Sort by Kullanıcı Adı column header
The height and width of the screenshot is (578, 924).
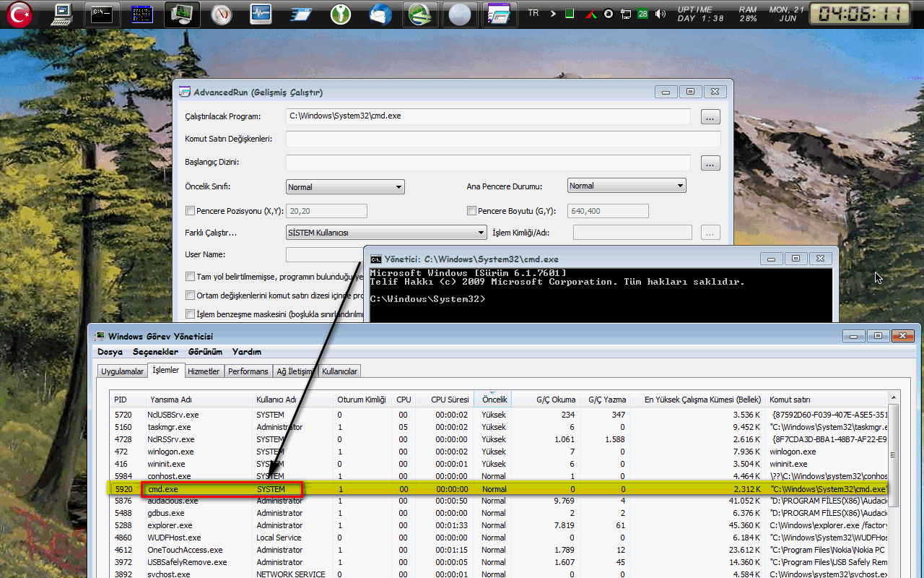(x=292, y=400)
